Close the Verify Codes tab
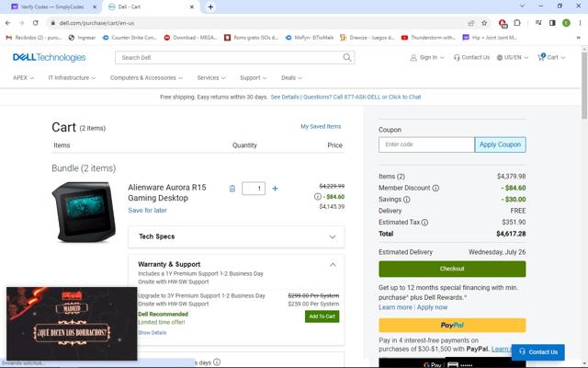This screenshot has height=368, width=588. click(x=95, y=6)
